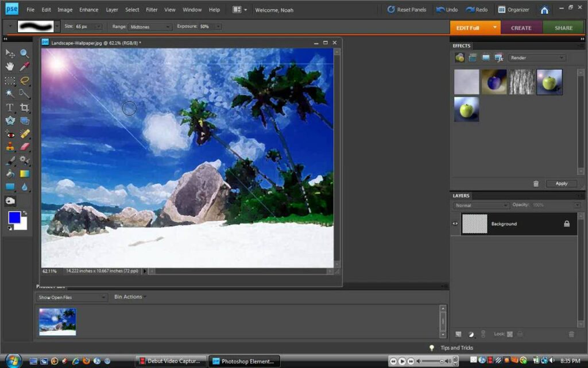The image size is (588, 368).
Task: Open the Range Midtones dropdown
Action: (x=150, y=26)
